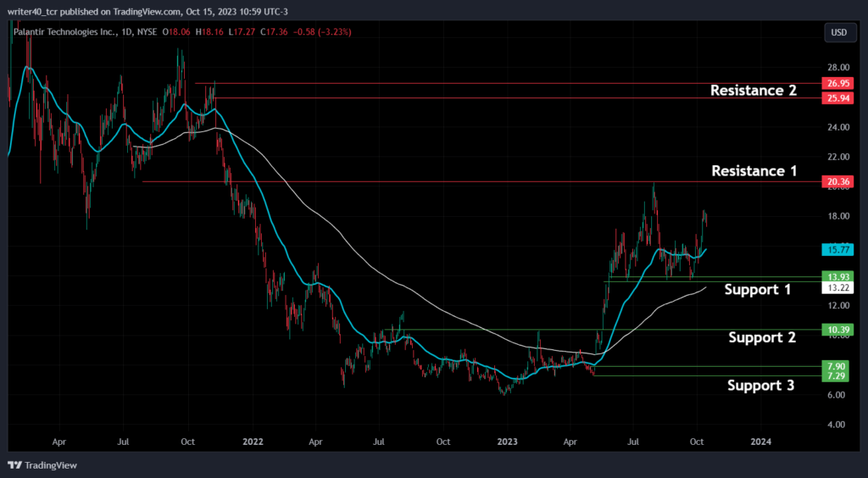This screenshot has width=868, height=478.
Task: Click the Palantir Technologies Inc. symbol title
Action: (x=64, y=32)
